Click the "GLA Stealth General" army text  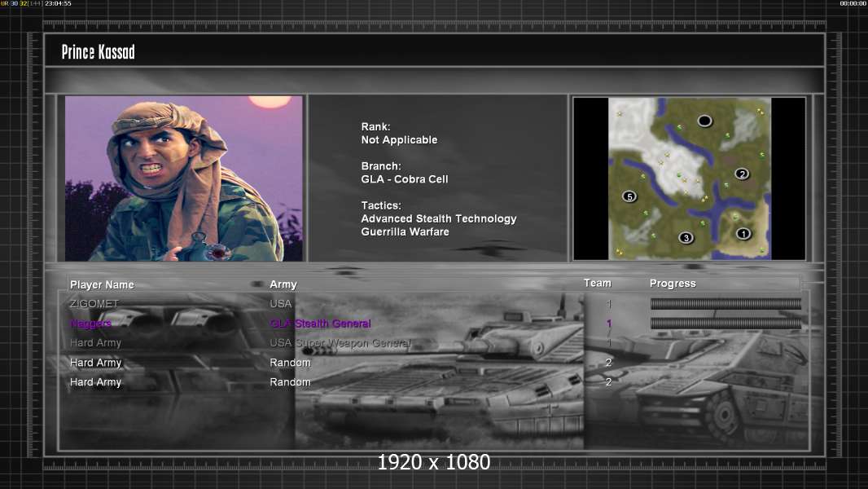pos(321,324)
